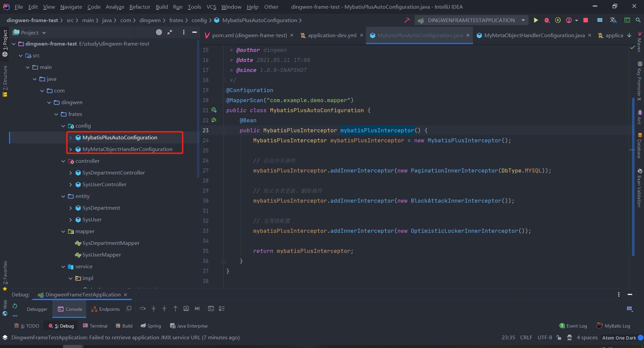Viewport: 644px width, 348px height.
Task: Open the project structure grid icon
Action: point(600,20)
